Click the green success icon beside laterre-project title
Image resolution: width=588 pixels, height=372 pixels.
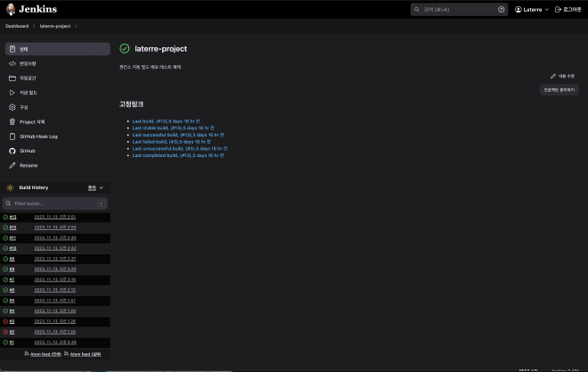tap(125, 48)
